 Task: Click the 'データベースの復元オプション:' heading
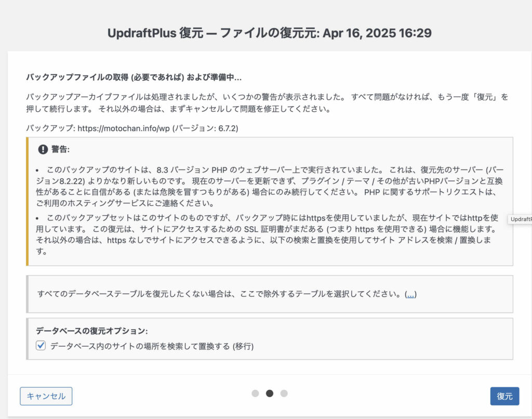92,331
